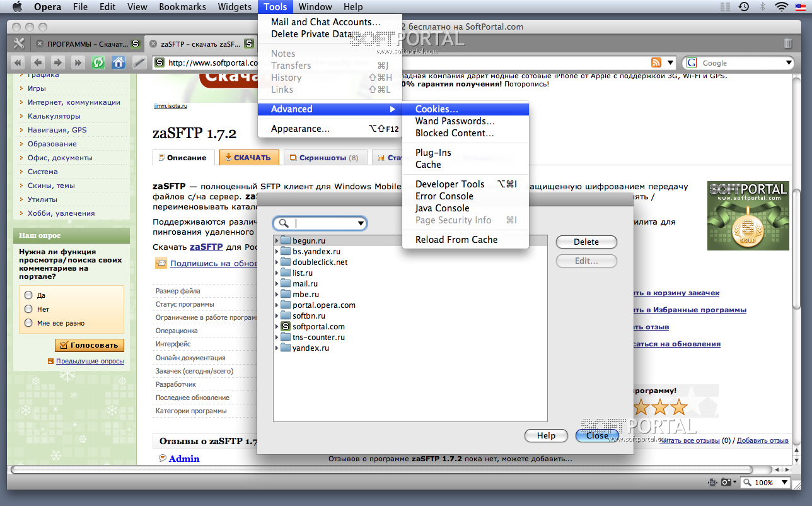Expand the portal.opera.com cookie folder
This screenshot has height=506, width=812.
point(277,305)
